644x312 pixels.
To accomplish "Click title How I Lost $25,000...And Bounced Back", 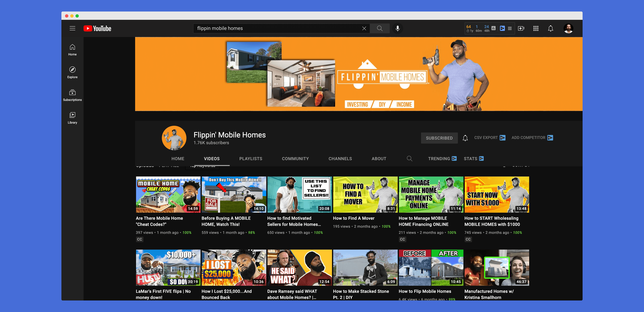I will [x=226, y=294].
